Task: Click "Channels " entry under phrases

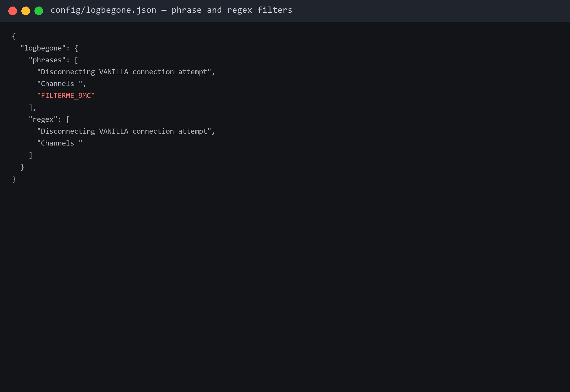Action: (61, 84)
